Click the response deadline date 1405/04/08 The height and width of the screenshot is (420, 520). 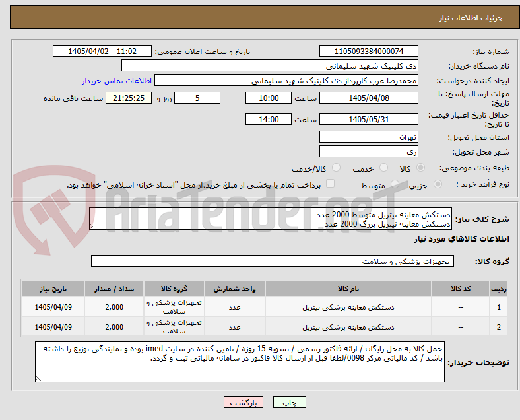[368, 98]
